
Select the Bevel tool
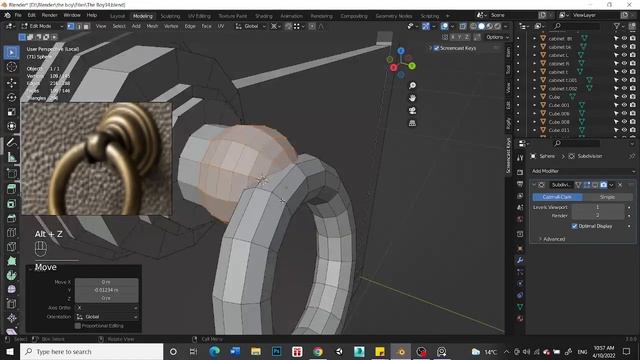(11, 218)
